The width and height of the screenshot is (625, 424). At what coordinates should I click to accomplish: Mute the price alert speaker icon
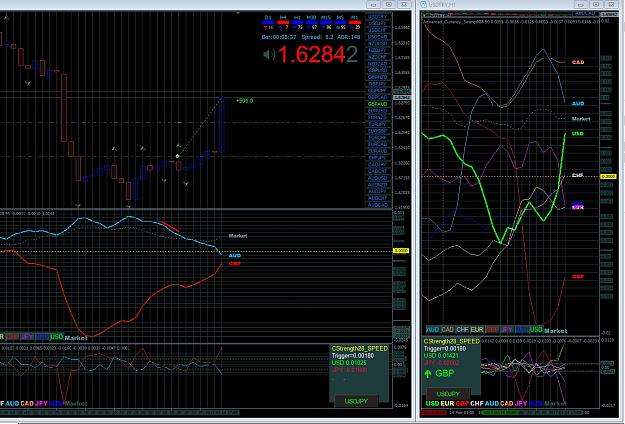click(x=269, y=54)
